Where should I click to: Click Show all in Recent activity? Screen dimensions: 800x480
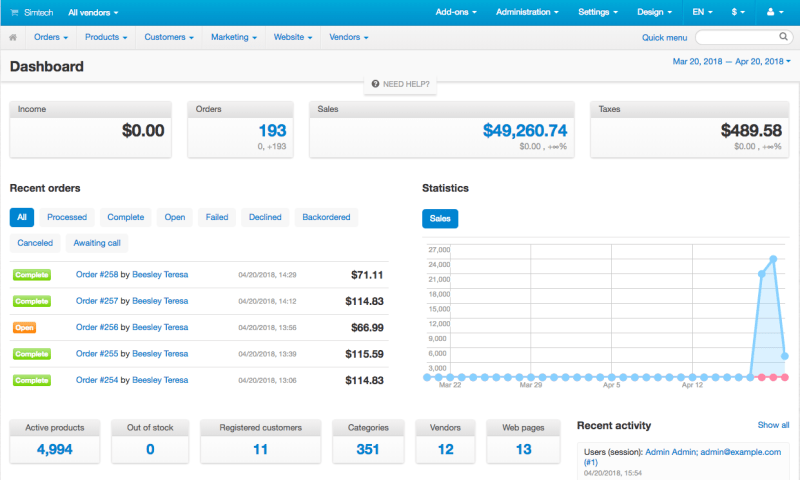[773, 425]
